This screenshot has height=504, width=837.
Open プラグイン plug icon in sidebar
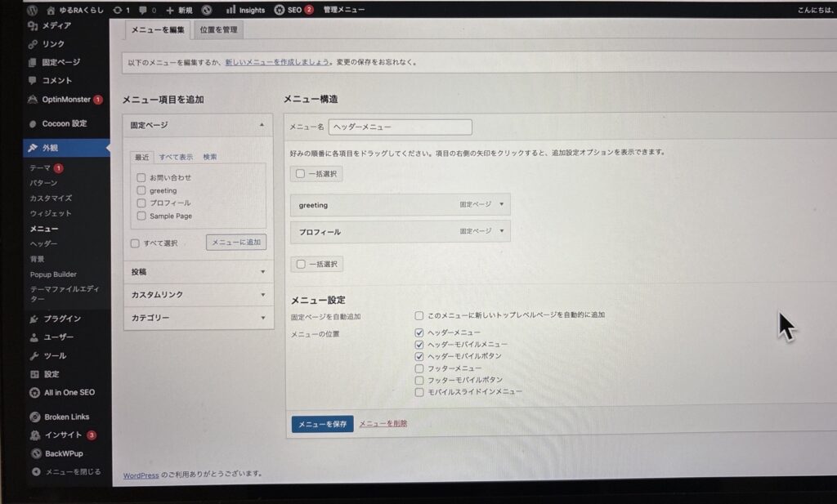pos(34,319)
